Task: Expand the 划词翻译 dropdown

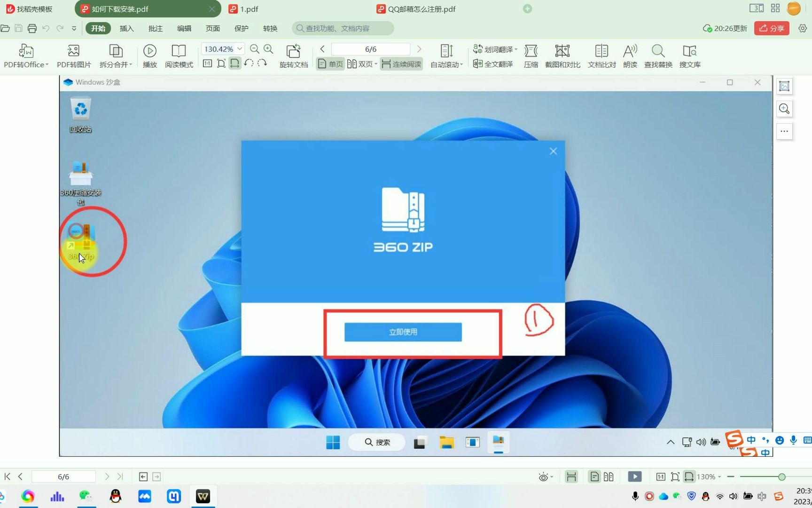Action: coord(516,49)
